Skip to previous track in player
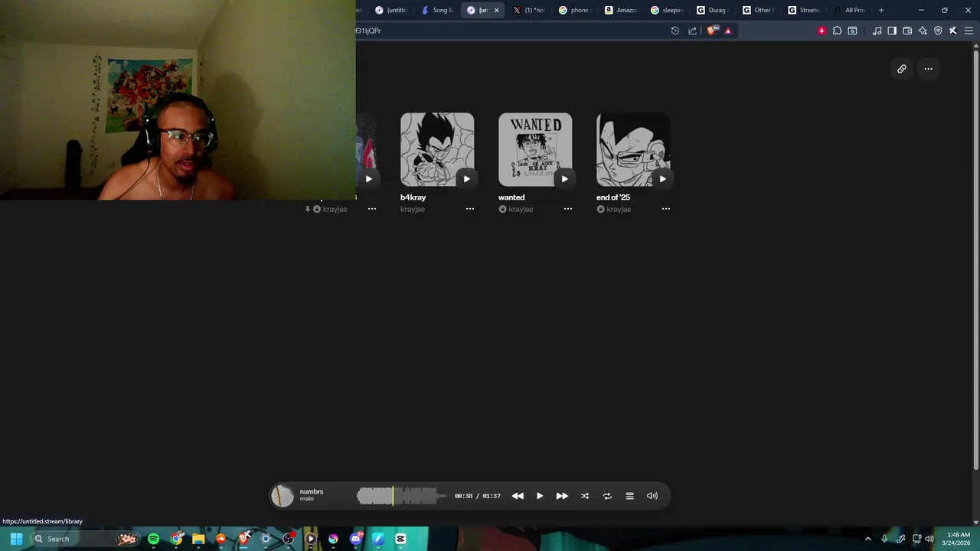Screen dimensions: 980x551 [x=518, y=496]
